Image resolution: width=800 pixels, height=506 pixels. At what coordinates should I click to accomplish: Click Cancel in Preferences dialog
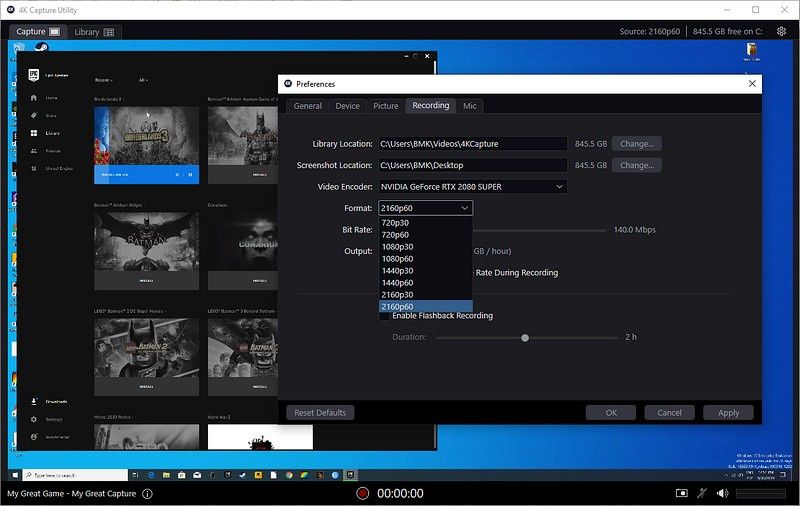click(x=669, y=413)
